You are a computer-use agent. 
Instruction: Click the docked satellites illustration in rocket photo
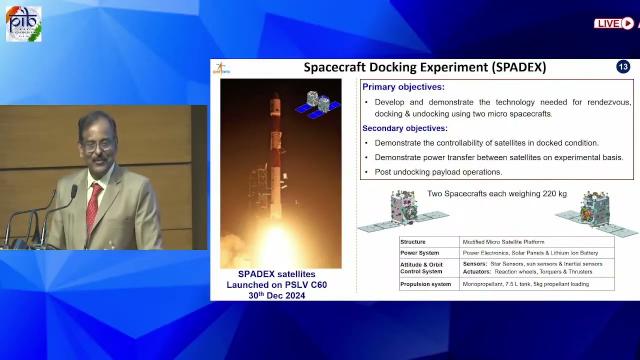318,104
